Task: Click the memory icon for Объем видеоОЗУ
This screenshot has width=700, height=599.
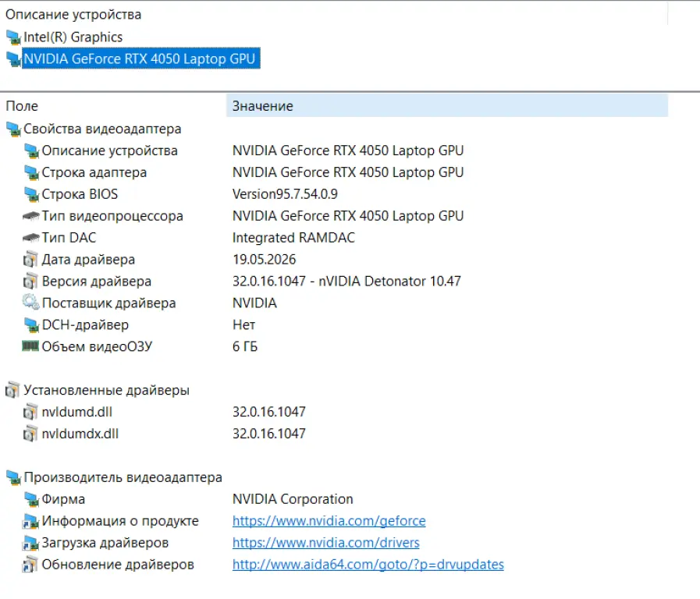Action: click(30, 346)
